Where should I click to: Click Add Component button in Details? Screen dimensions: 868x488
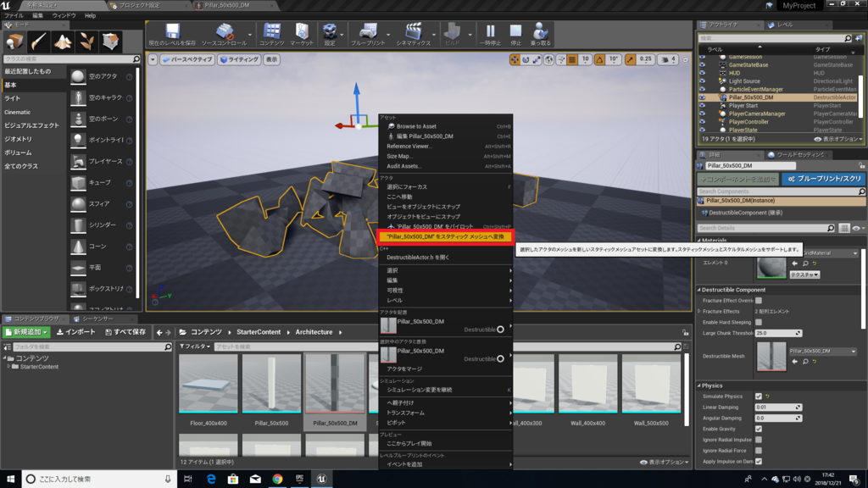point(738,179)
